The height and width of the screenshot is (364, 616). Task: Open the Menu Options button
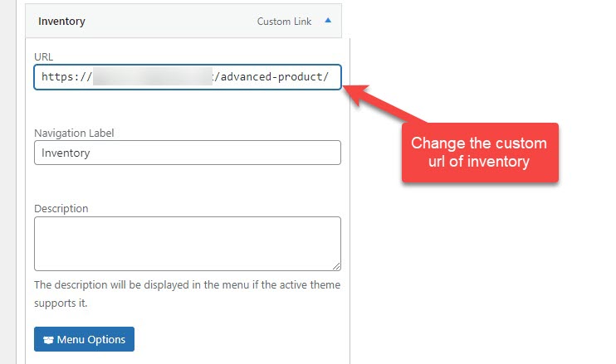point(84,339)
